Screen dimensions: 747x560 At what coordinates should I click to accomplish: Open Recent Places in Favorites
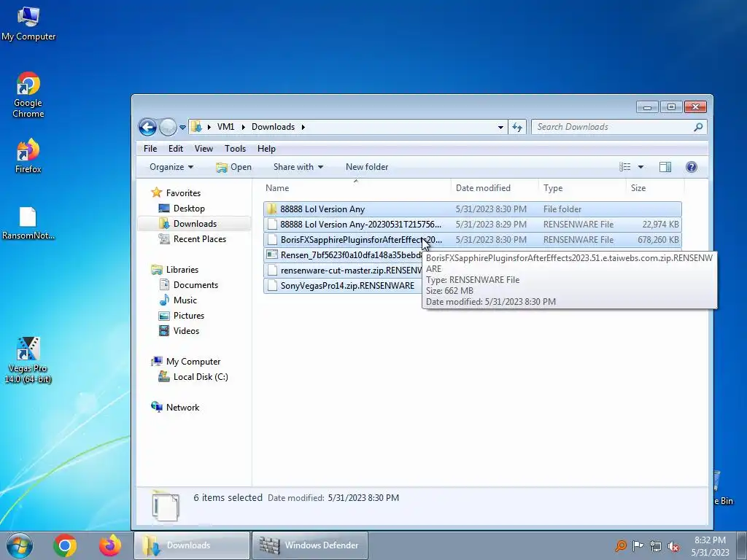pos(200,238)
